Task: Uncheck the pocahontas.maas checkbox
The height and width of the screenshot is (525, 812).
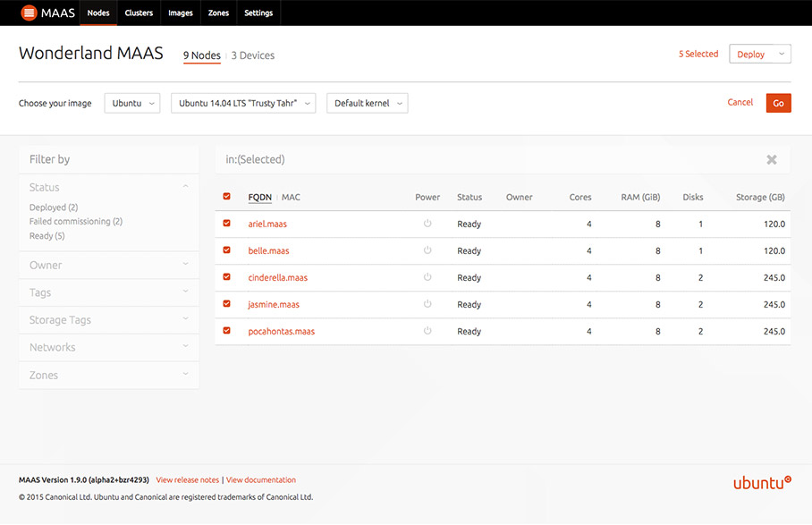Action: point(227,331)
